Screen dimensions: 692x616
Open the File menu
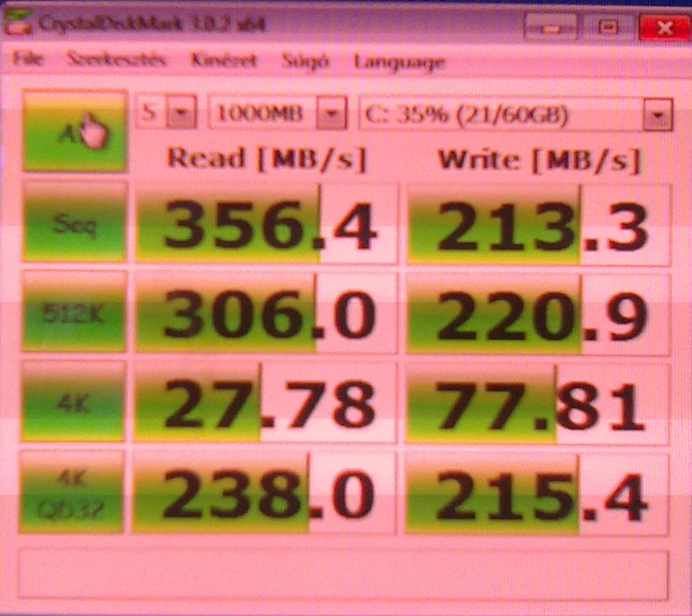click(x=28, y=59)
